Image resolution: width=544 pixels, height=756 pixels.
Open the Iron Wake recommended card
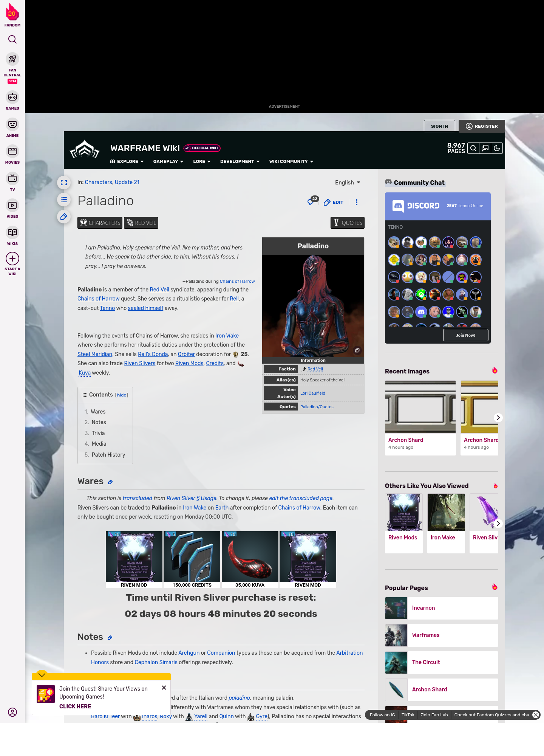pyautogui.click(x=446, y=523)
